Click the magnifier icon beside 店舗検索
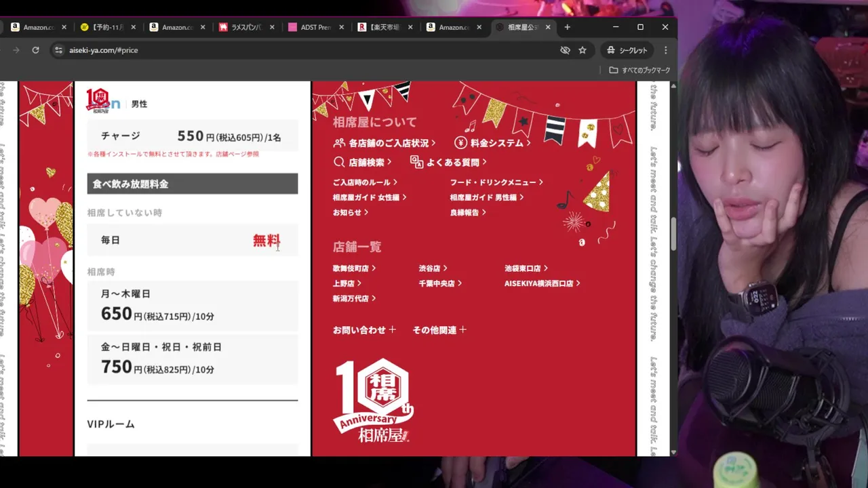 [x=339, y=162]
